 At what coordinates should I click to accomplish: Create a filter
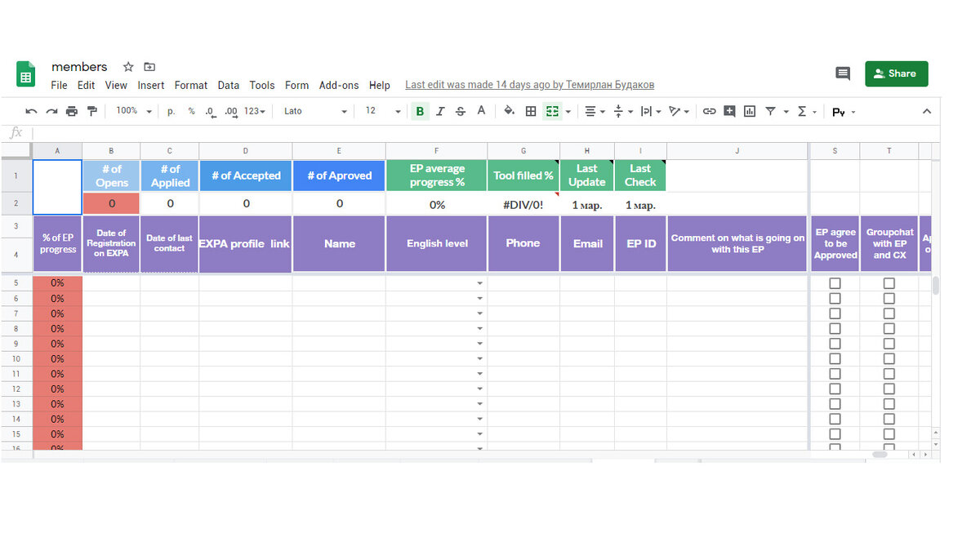[x=770, y=111]
